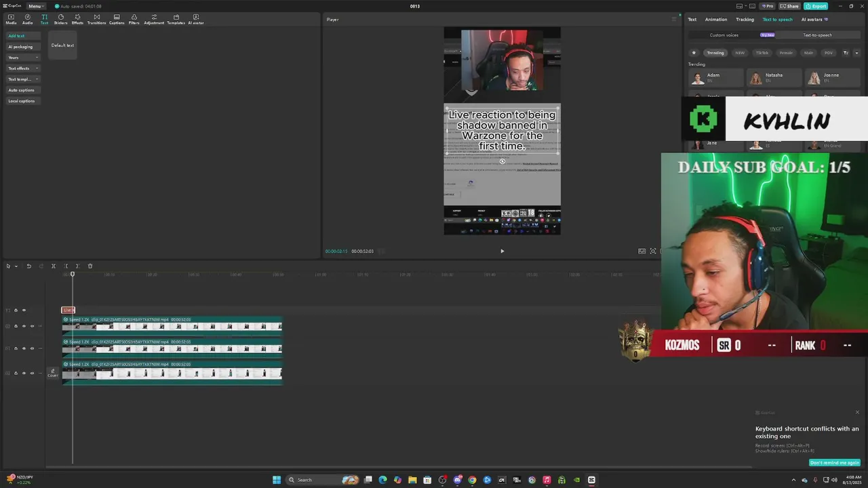Hide the text track with eye icon
Screen dimensions: 868x488
click(24, 310)
